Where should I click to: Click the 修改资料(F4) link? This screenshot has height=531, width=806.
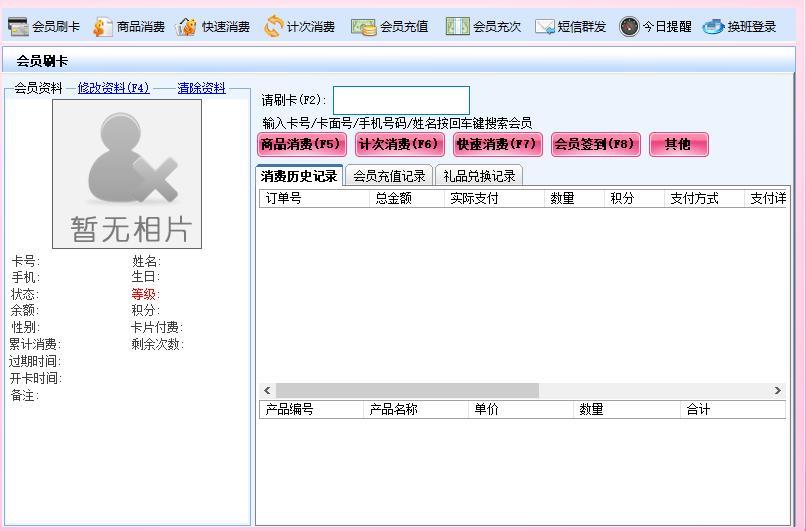coord(114,88)
